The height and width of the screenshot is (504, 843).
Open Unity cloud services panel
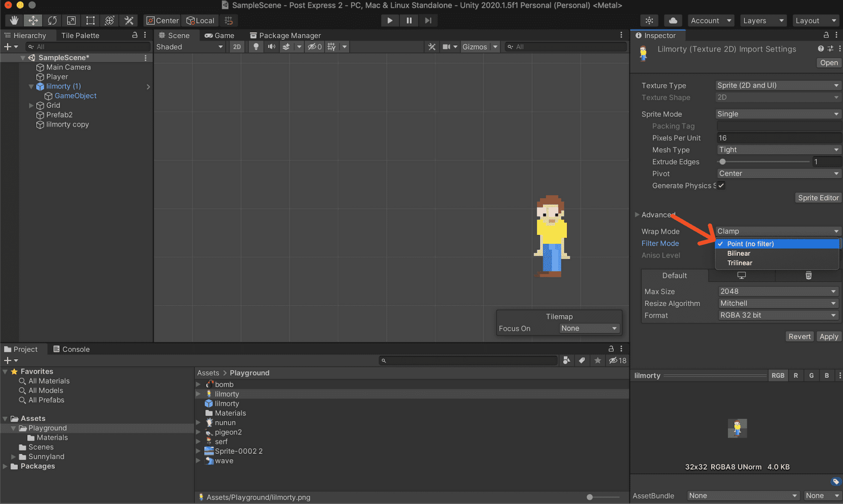coord(673,20)
